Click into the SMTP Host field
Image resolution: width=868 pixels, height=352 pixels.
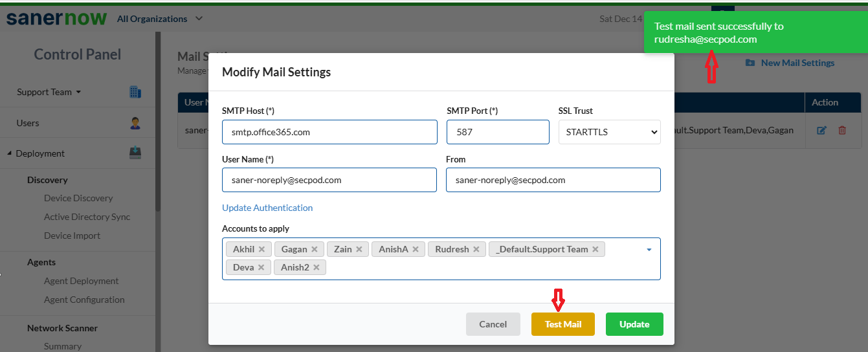coord(329,132)
